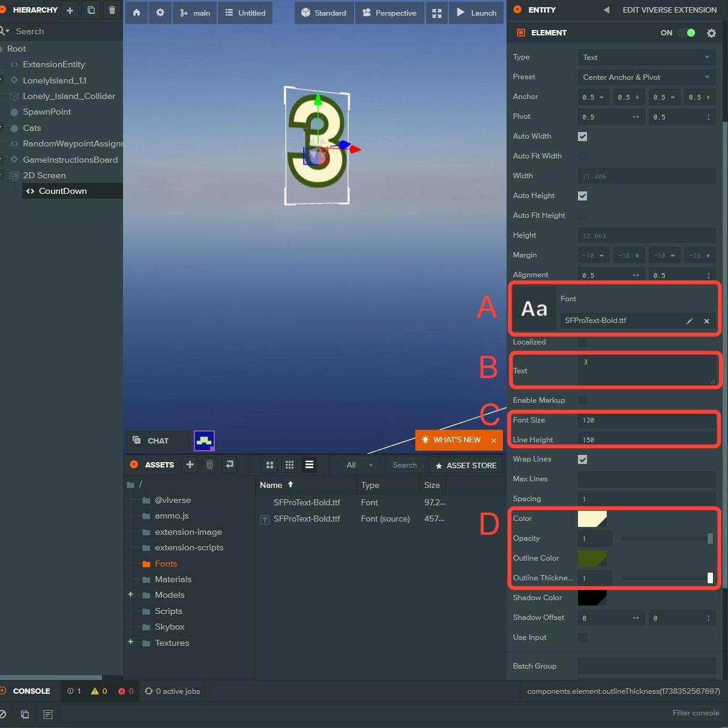728x728 pixels.
Task: Turn off the Element component ON toggle
Action: 687,33
